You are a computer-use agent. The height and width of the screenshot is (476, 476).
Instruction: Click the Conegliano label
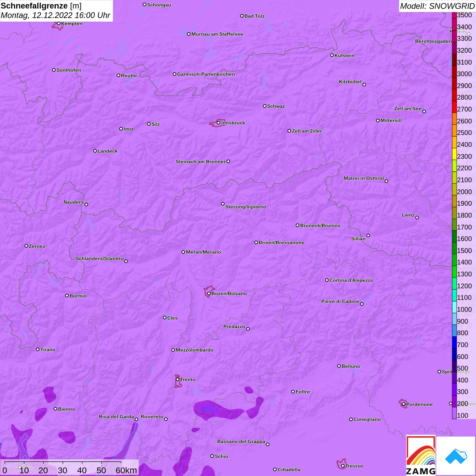[367, 419]
